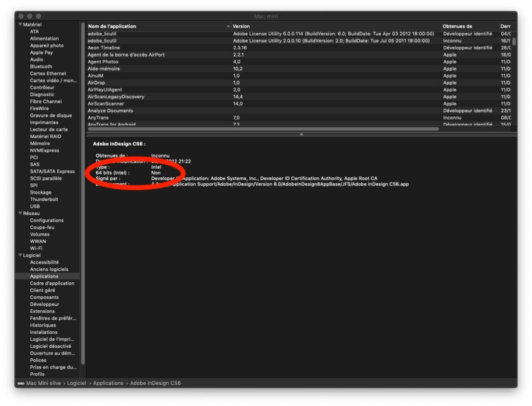Open Gravure de disque entry
The image size is (532, 406).
click(x=51, y=115)
